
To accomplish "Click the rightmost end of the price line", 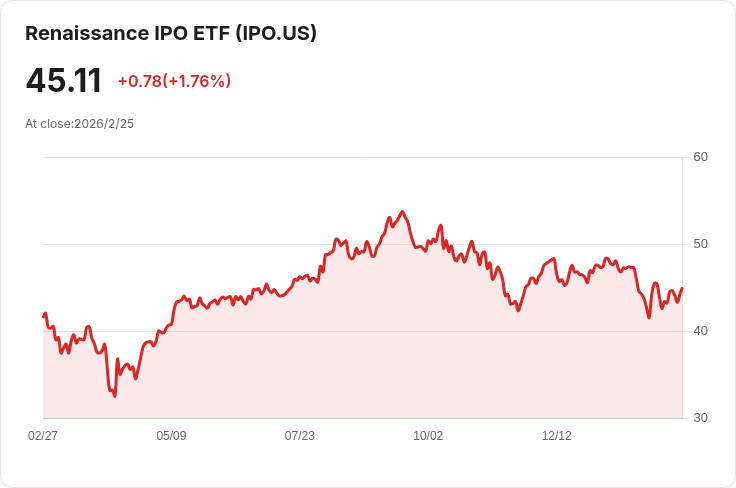I will (682, 288).
